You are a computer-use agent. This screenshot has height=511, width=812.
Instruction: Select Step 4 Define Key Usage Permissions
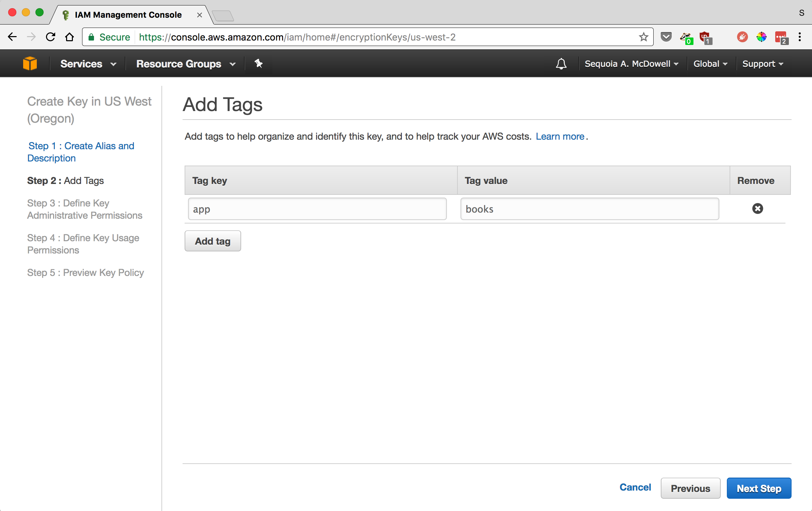coord(83,244)
